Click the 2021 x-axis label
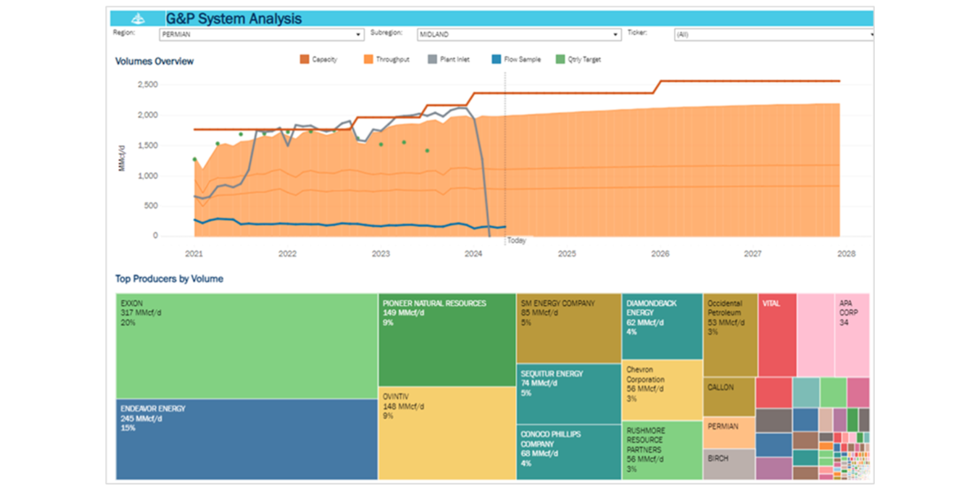Image resolution: width=980 pixels, height=490 pixels. (x=194, y=254)
